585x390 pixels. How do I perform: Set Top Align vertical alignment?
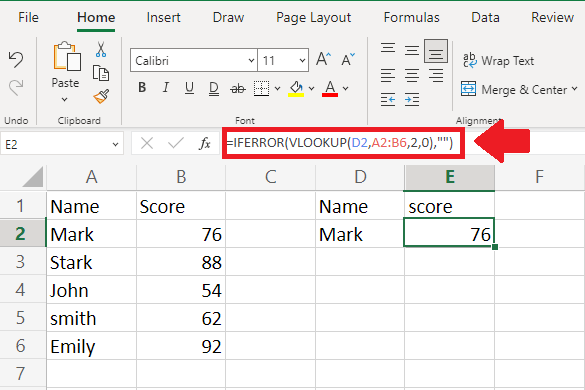pyautogui.click(x=388, y=49)
